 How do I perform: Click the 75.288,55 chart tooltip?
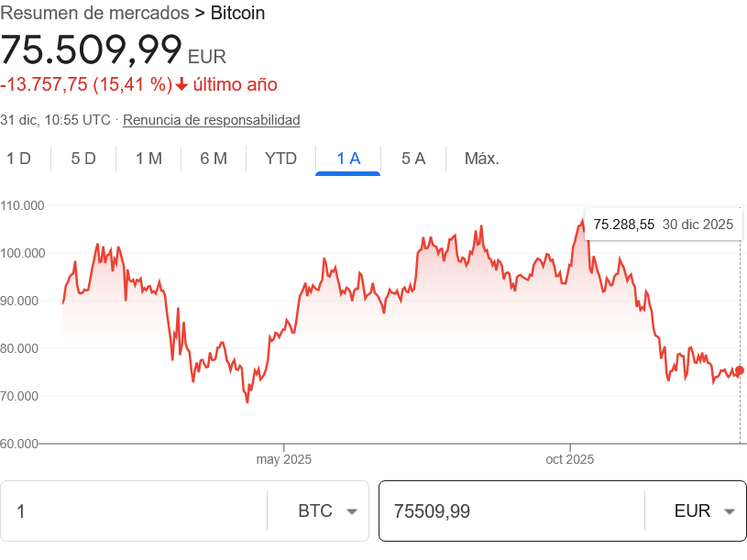pos(663,225)
